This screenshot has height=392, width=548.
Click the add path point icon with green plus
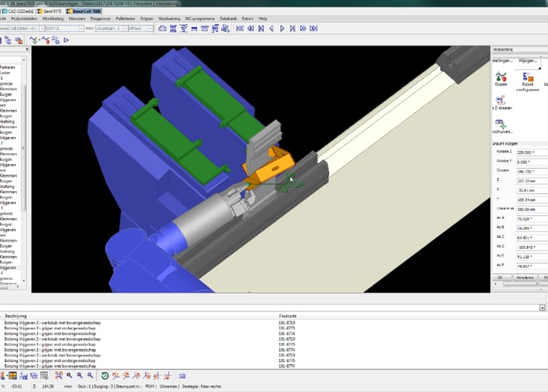pyautogui.click(x=34, y=41)
